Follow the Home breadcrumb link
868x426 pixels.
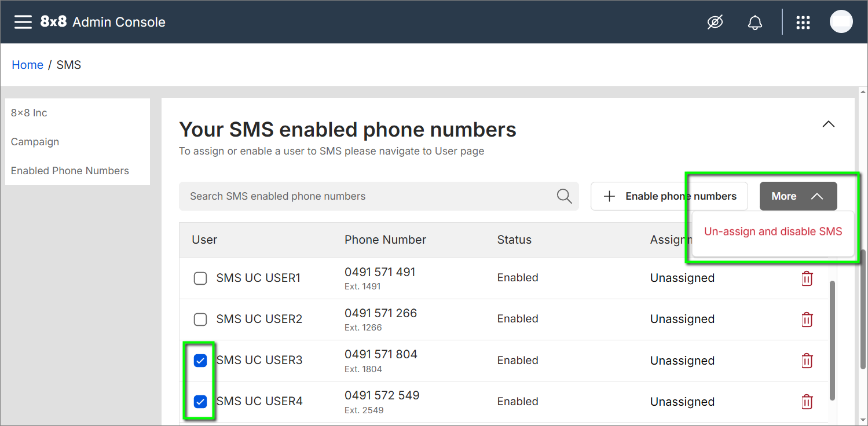(27, 65)
